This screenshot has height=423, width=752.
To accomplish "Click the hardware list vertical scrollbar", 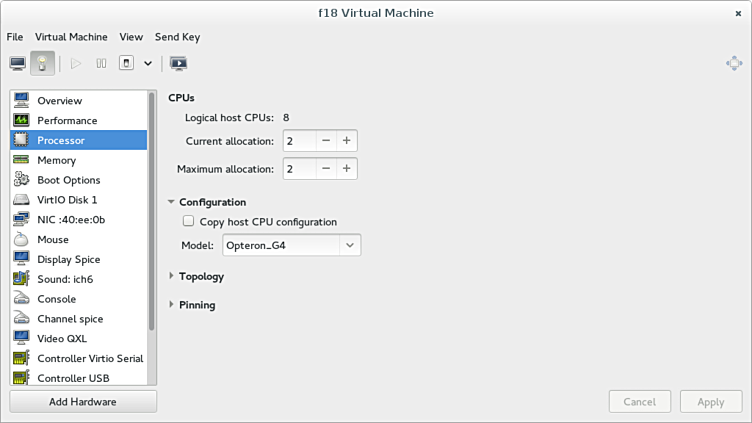I will (x=152, y=210).
